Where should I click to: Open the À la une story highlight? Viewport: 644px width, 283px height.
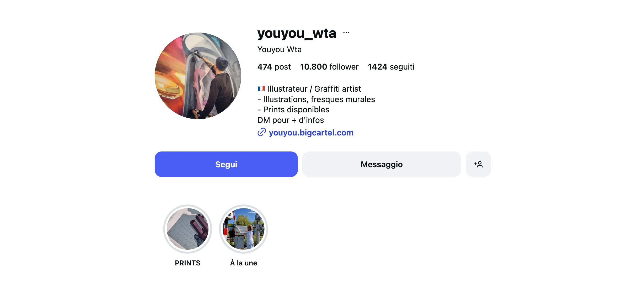(244, 229)
